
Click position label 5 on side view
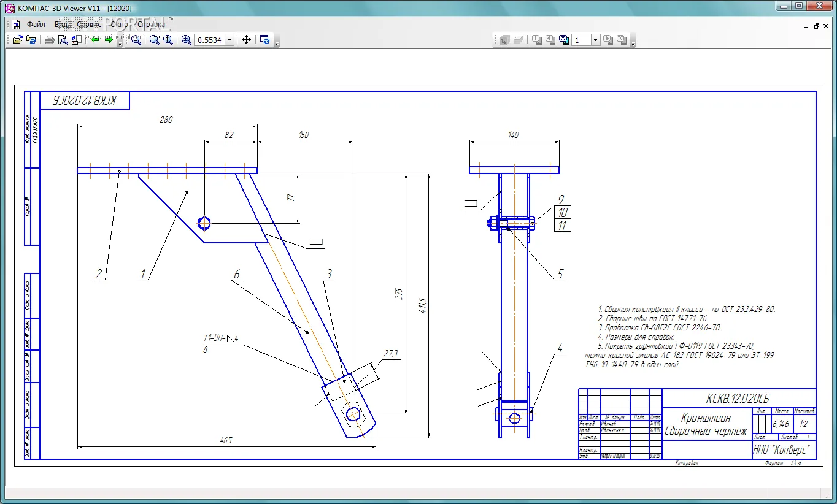560,275
